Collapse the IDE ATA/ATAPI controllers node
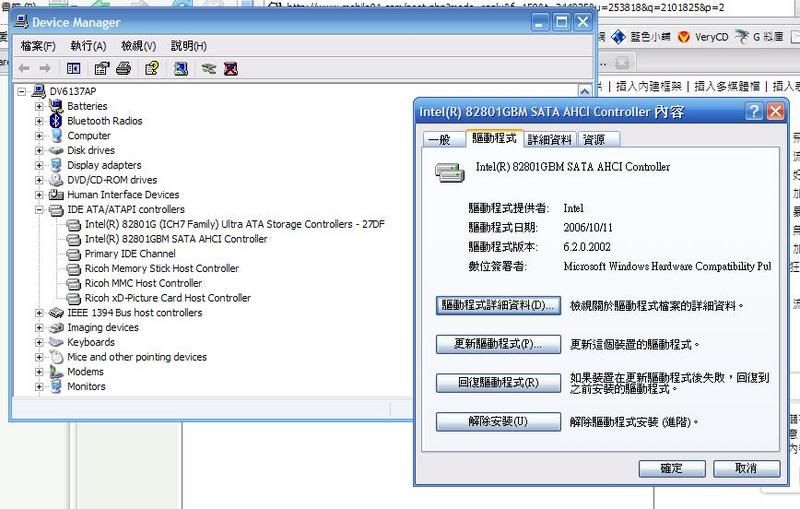This screenshot has width=800, height=509. 40,210
